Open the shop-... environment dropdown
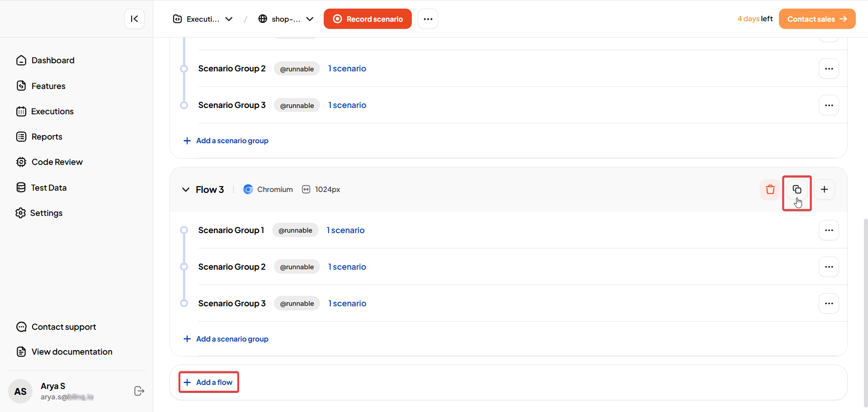 [x=286, y=19]
